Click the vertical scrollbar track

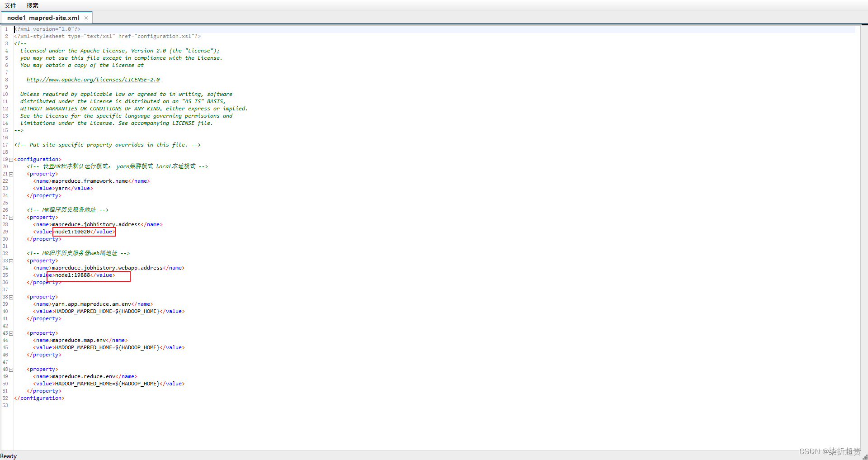click(x=864, y=237)
